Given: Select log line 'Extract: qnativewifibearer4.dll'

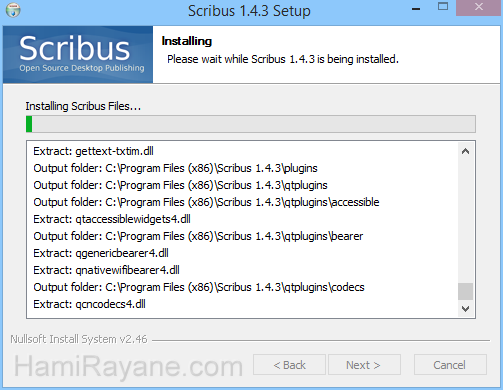Looking at the screenshot, I should coord(106,270).
